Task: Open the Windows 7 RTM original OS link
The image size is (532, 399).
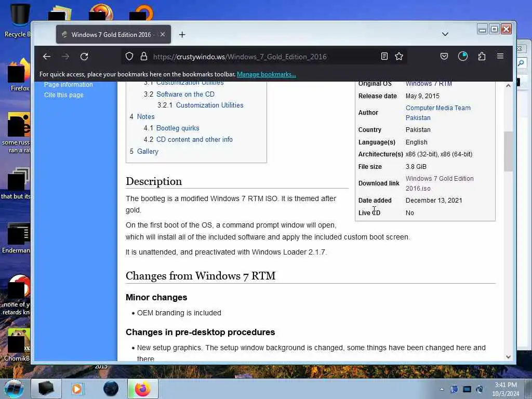Action: (x=429, y=84)
